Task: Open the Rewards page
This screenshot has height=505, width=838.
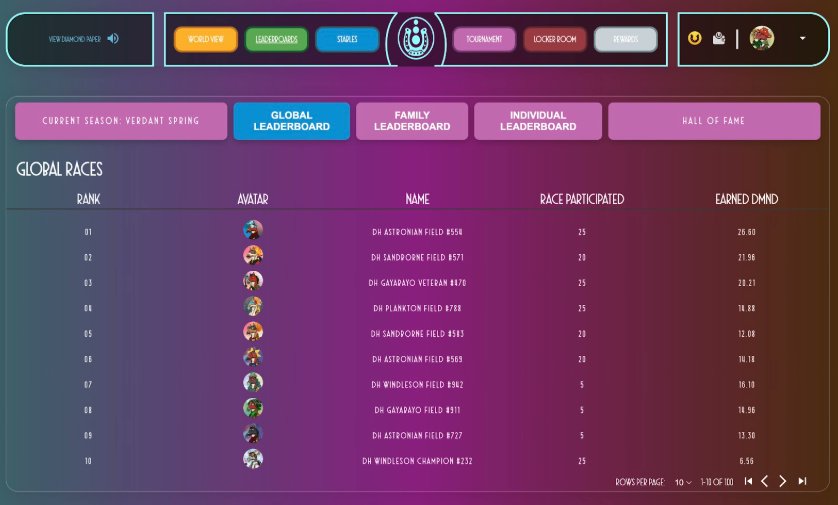Action: tap(626, 39)
